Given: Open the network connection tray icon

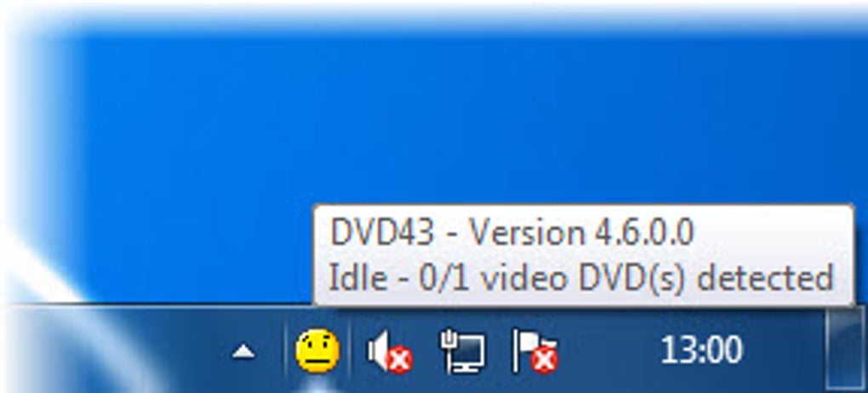Looking at the screenshot, I should 463,351.
